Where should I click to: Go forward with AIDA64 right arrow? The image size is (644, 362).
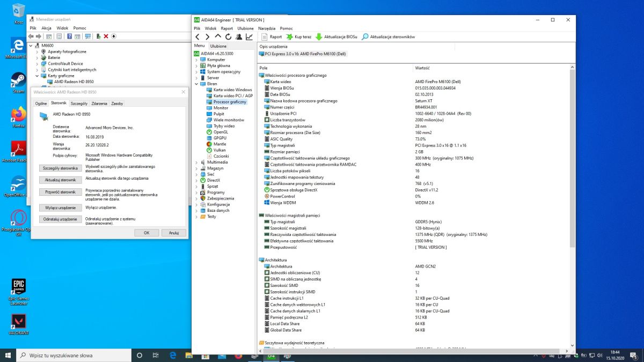pos(208,37)
